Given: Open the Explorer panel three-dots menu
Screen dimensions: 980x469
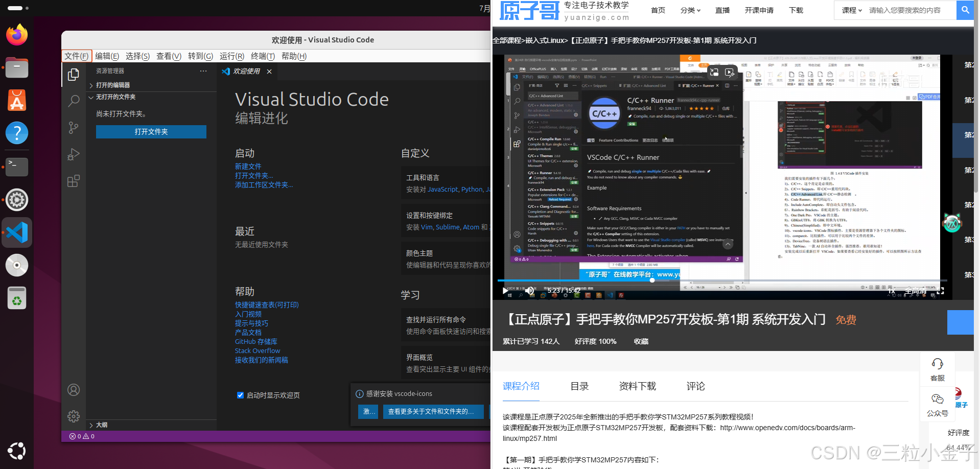Looking at the screenshot, I should click(203, 71).
